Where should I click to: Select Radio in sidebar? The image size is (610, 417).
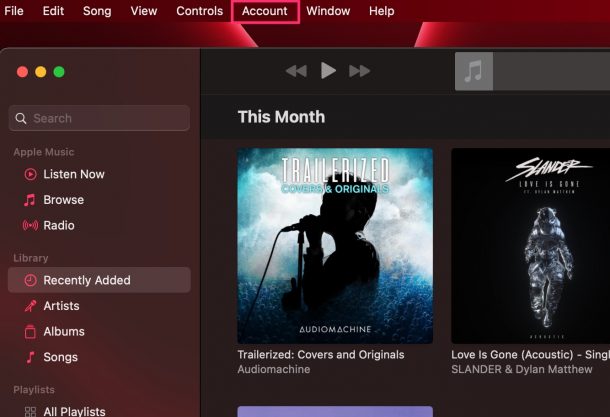point(99,225)
